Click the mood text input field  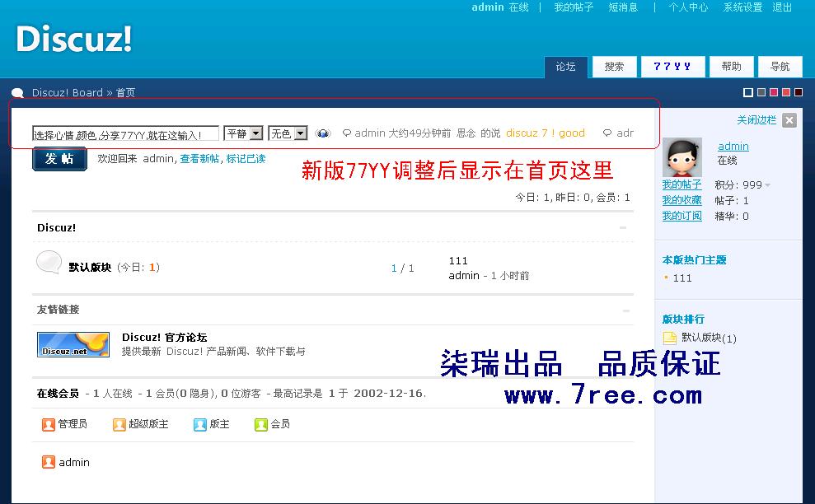pyautogui.click(x=125, y=134)
